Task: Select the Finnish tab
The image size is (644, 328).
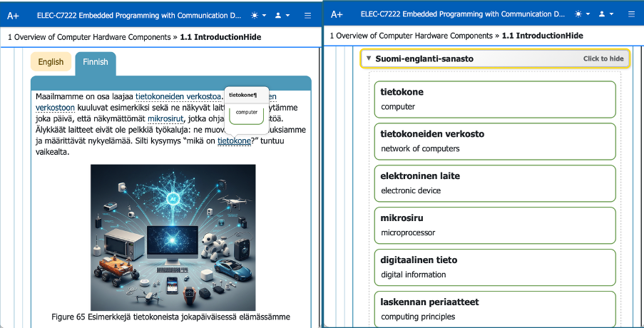Action: point(96,63)
